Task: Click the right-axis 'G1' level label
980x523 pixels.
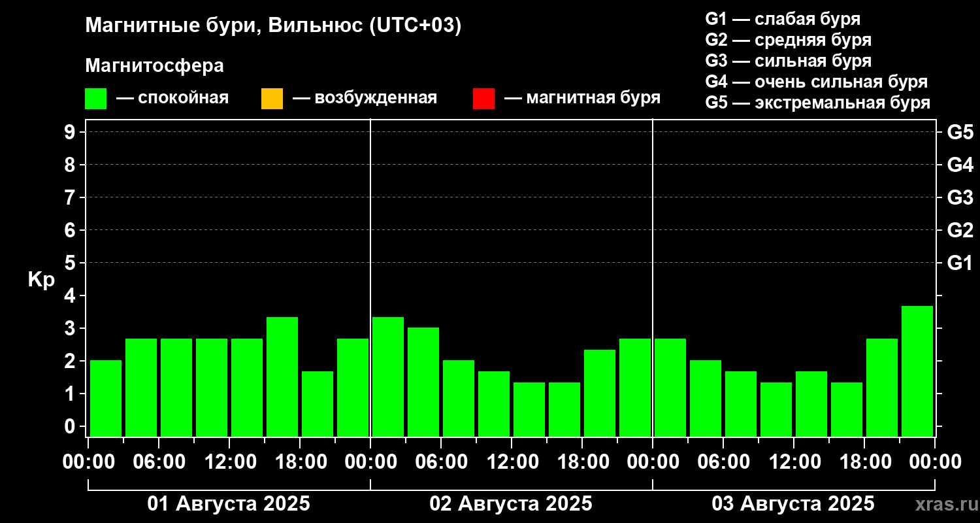Action: (x=960, y=263)
